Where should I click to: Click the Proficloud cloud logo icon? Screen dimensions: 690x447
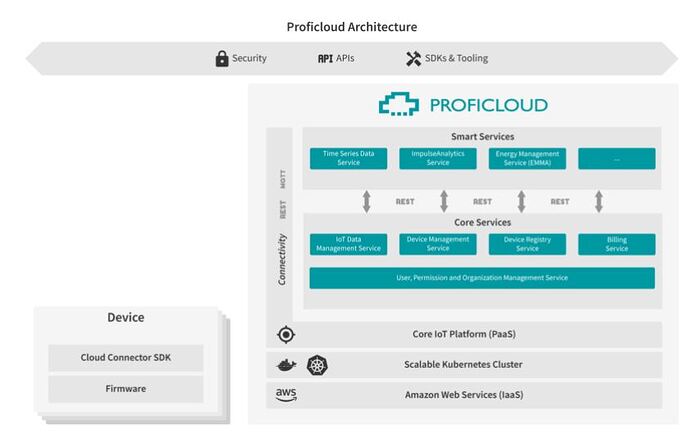399,104
